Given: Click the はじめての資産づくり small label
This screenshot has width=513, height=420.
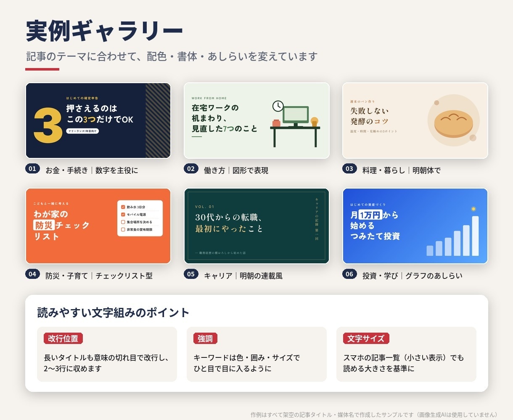Looking at the screenshot, I should pos(368,205).
